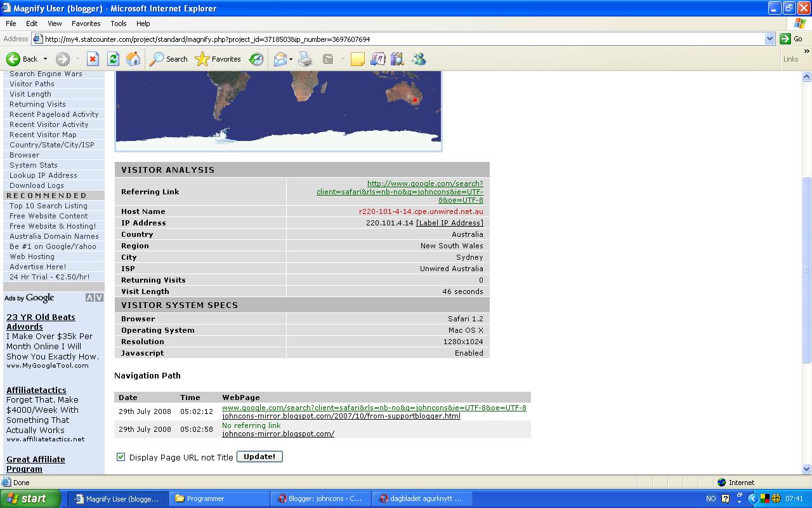The width and height of the screenshot is (812, 508).
Task: Click the four-colored squares tray icon
Action: 765,498
